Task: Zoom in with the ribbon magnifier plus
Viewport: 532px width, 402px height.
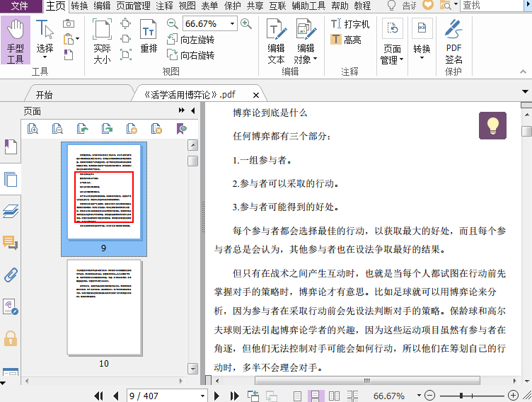Action: 246,24
